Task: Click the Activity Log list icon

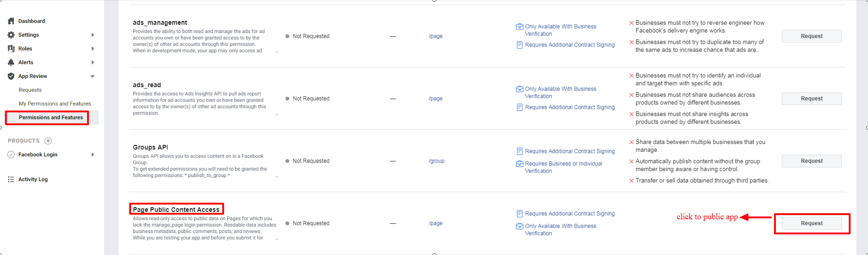Action: coord(11,179)
